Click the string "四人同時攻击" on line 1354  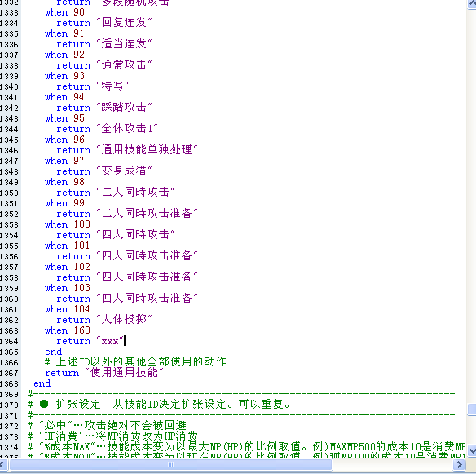135,235
